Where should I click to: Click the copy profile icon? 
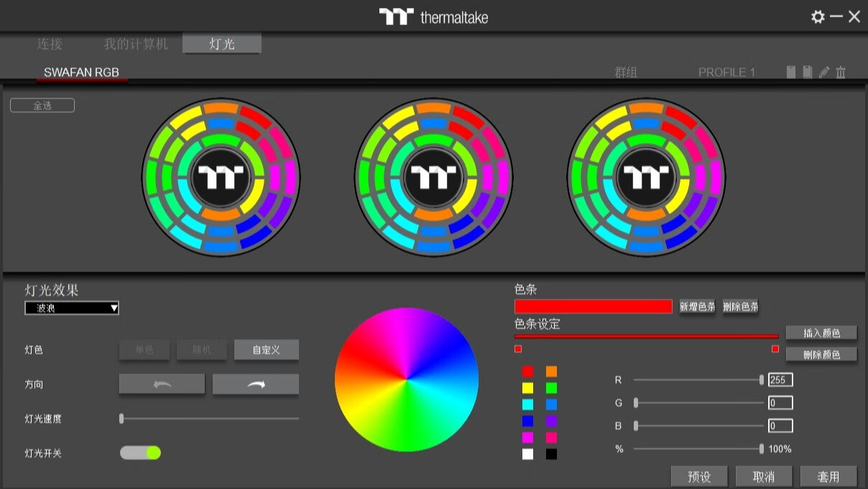coord(791,72)
